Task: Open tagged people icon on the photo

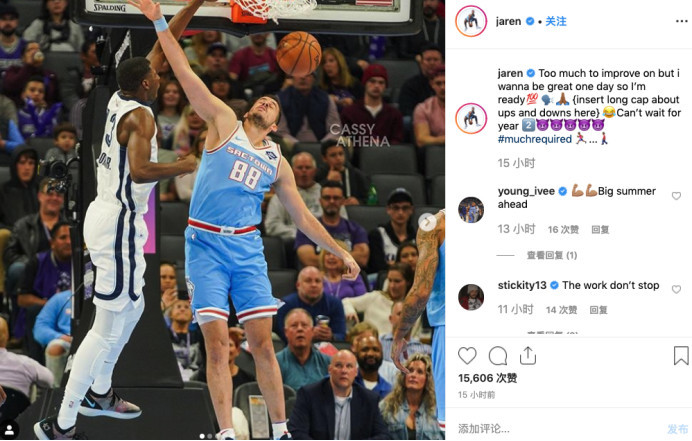Action: pos(9,429)
